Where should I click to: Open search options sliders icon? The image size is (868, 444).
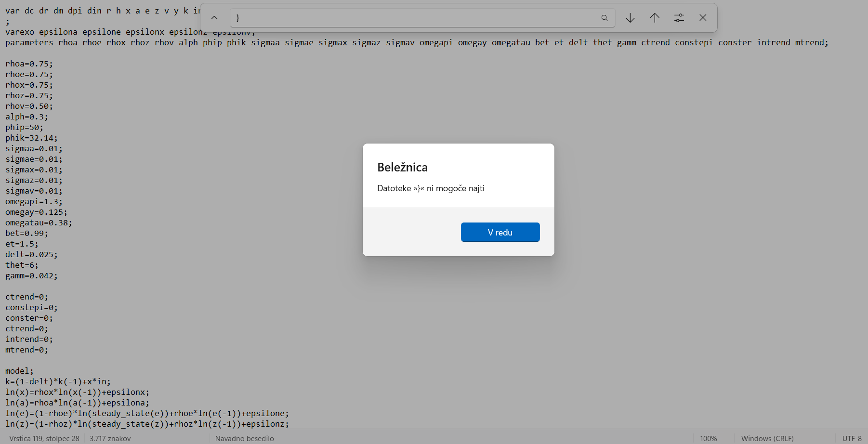[679, 18]
